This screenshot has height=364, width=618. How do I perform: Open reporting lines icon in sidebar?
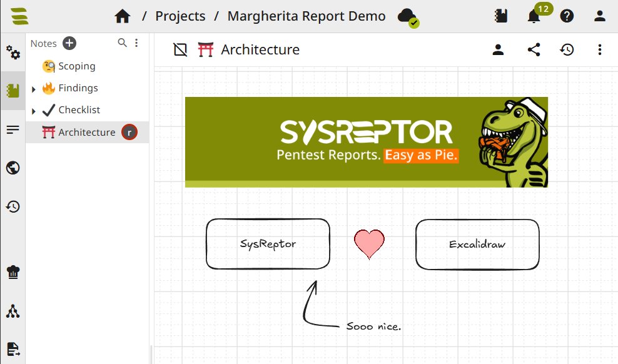13,129
